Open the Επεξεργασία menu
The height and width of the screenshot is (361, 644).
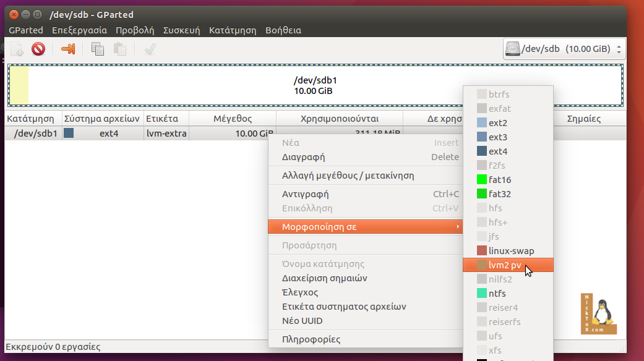click(x=79, y=30)
